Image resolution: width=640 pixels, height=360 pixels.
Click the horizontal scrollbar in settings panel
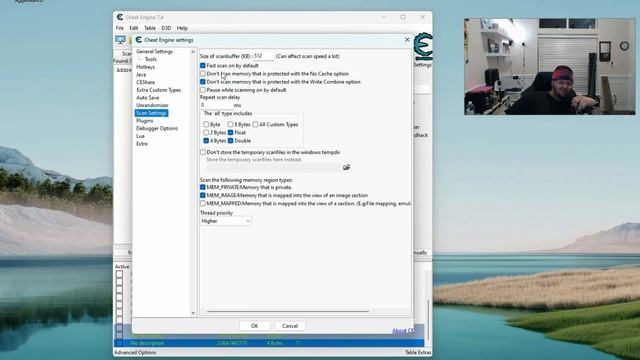[288, 311]
